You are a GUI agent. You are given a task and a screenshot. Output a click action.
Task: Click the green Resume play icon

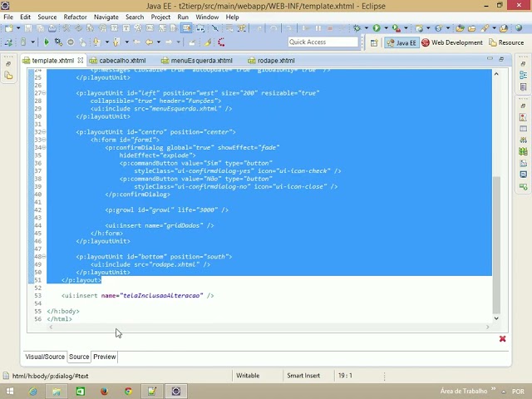47,42
